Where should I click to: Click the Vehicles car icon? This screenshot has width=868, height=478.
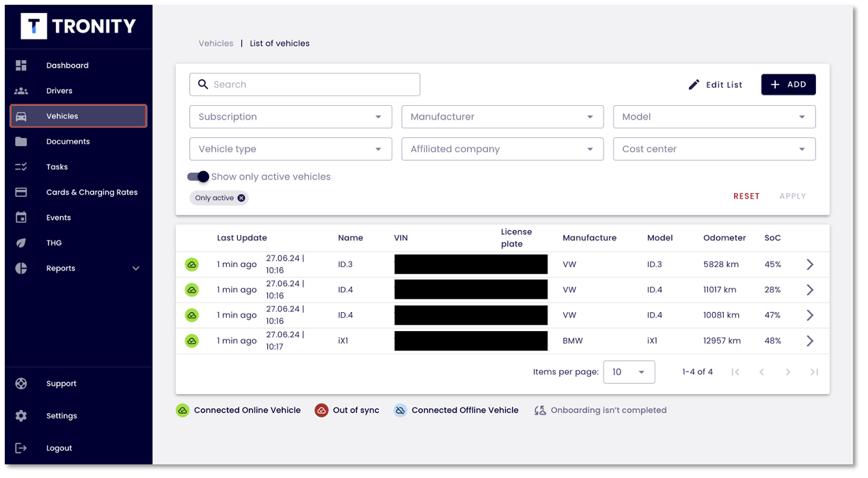coord(21,116)
